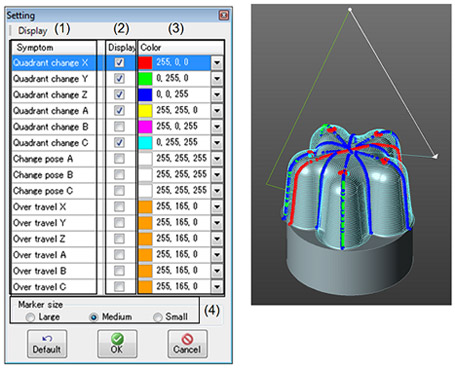Open color dropdown for Over travel X

click(217, 206)
